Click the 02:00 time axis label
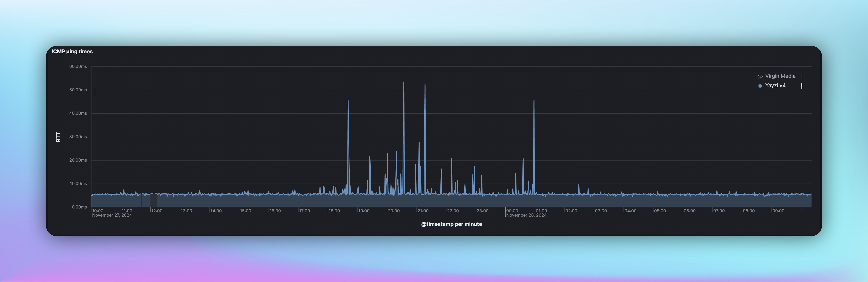868x282 pixels. 571,211
